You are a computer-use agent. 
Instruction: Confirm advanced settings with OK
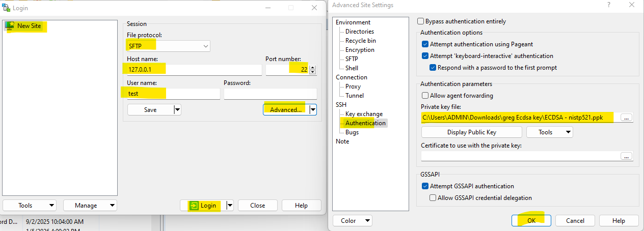point(531,221)
